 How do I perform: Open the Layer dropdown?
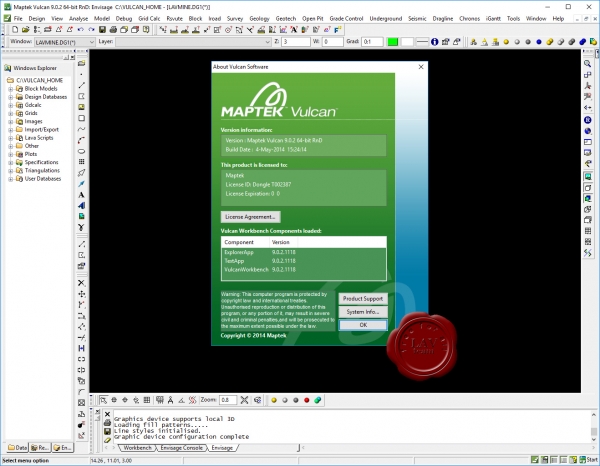(x=193, y=42)
